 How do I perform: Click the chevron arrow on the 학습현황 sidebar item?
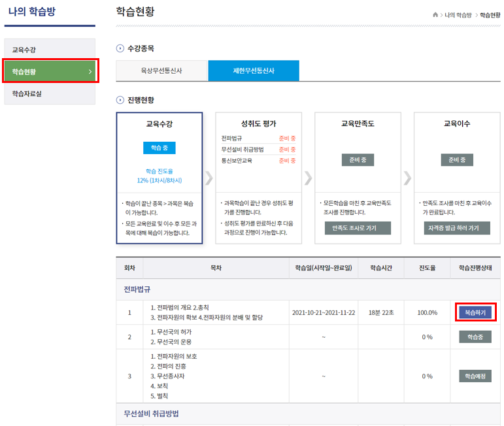click(90, 71)
